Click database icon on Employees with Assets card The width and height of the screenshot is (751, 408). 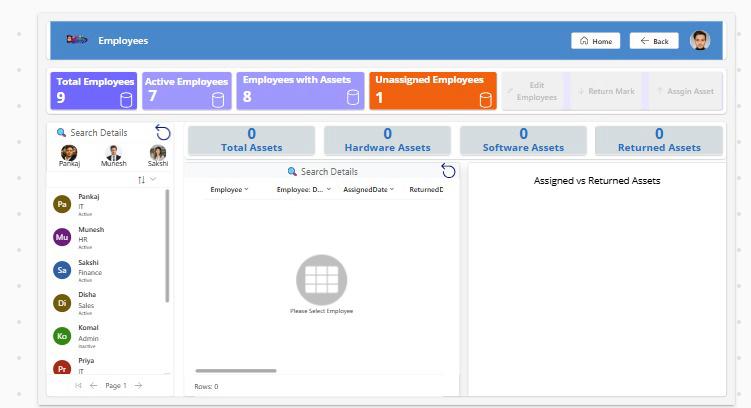pos(353,97)
